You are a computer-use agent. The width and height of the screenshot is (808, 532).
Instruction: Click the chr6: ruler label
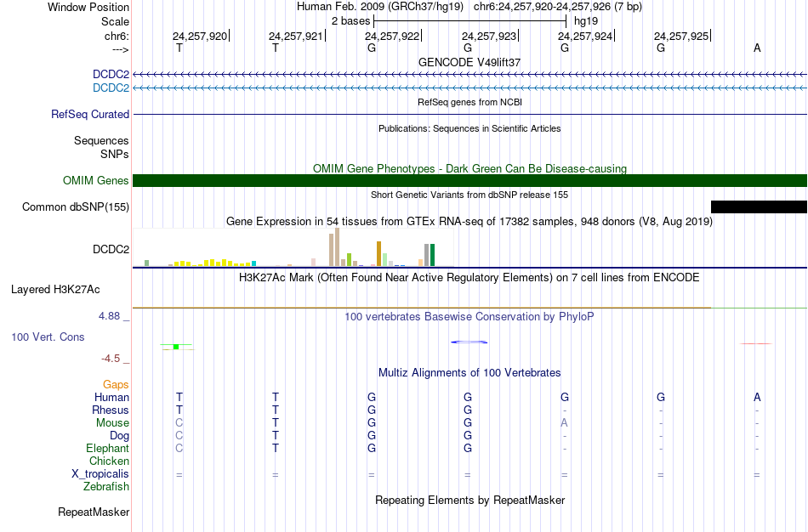coord(117,36)
